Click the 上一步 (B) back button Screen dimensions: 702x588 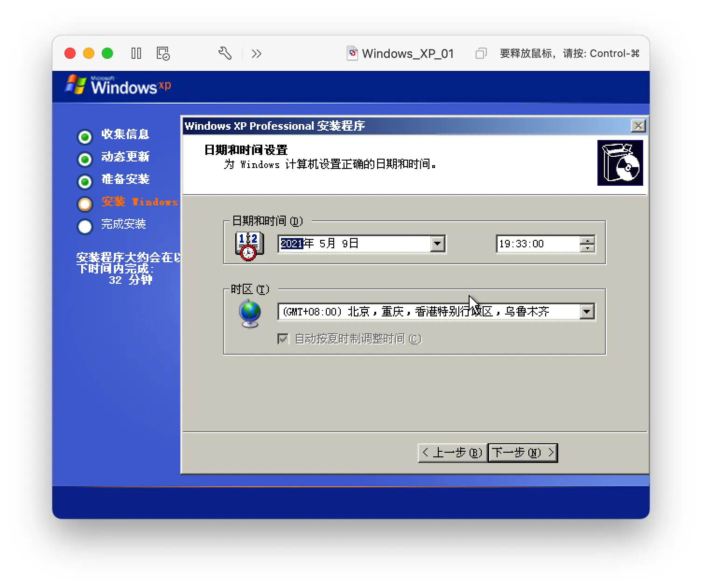tap(453, 452)
